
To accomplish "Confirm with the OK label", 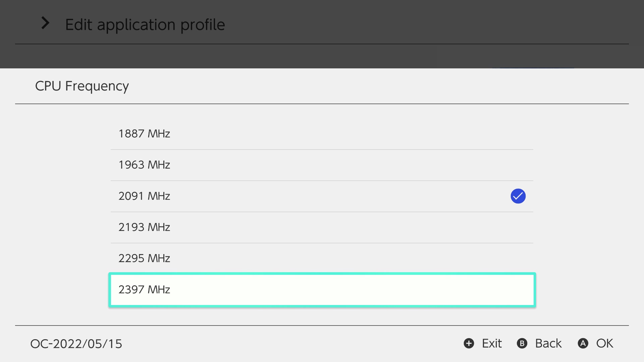I will tap(604, 343).
